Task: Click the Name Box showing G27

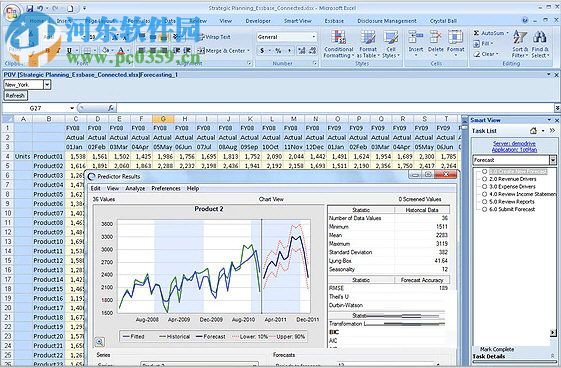Action: 36,108
